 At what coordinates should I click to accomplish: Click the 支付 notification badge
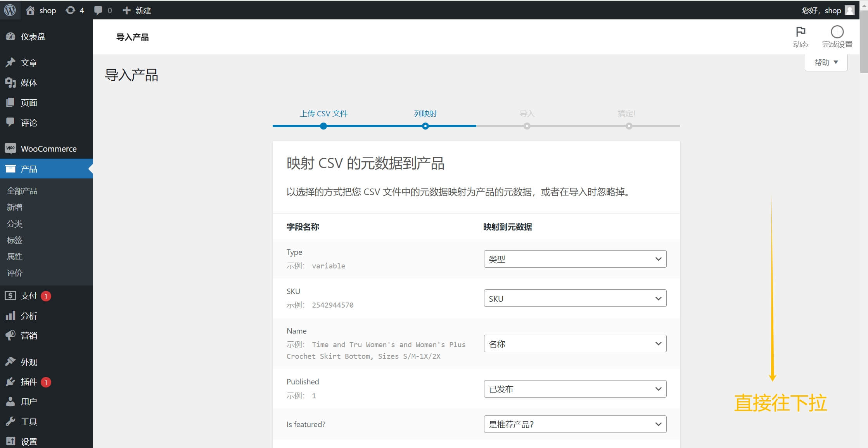(46, 296)
